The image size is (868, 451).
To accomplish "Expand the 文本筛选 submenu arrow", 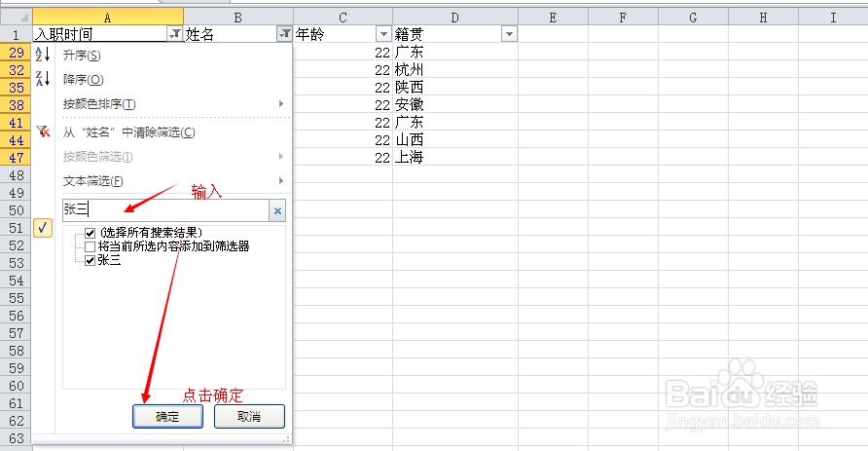I will click(x=281, y=180).
